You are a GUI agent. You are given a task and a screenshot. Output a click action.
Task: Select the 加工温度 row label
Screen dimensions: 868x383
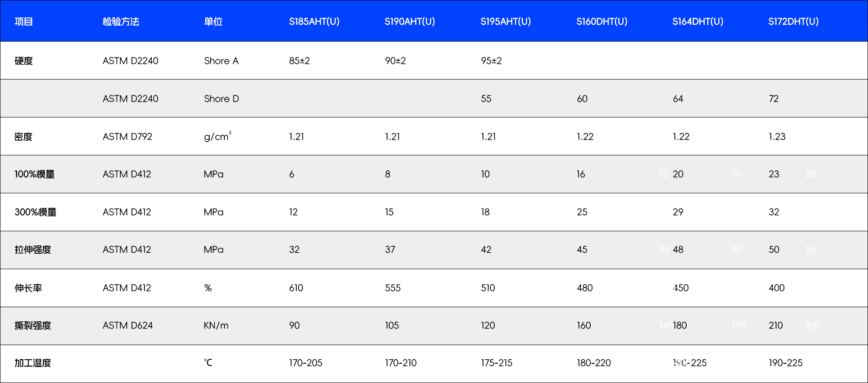coord(33,363)
